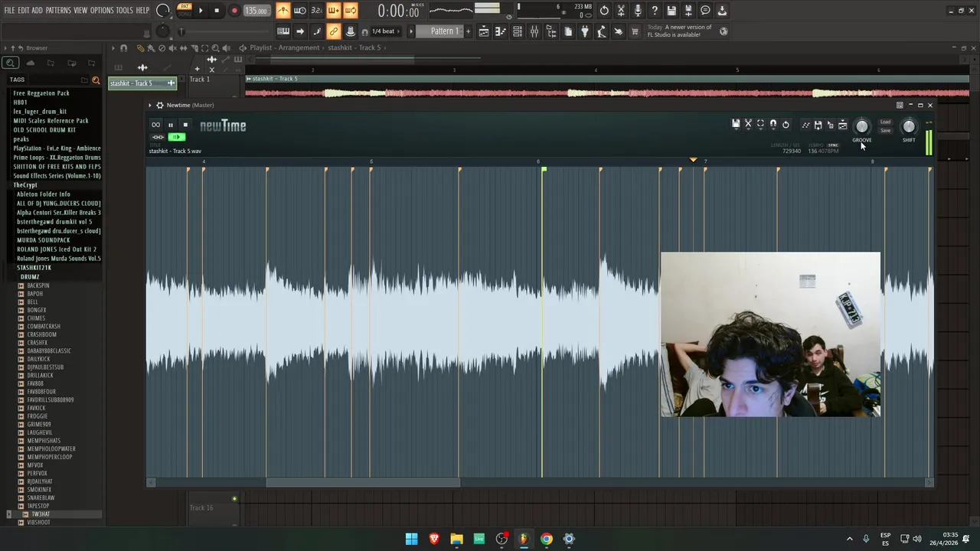Select the playlist pencil draw tool
The image size is (980, 551).
[140, 48]
